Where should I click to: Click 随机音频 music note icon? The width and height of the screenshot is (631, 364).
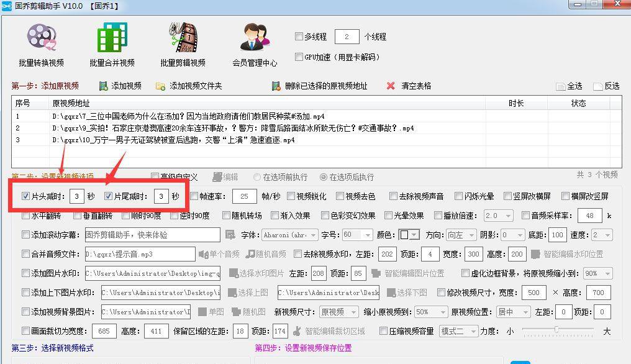pos(250,254)
